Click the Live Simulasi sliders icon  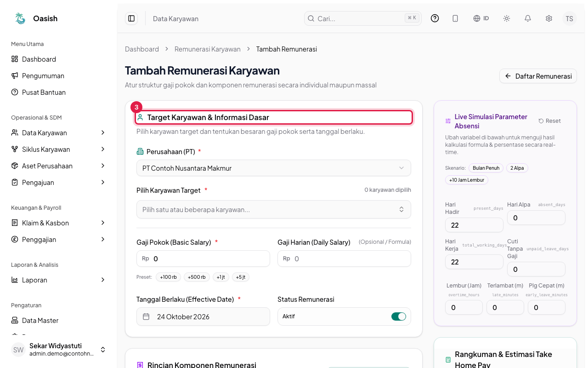[x=448, y=121]
